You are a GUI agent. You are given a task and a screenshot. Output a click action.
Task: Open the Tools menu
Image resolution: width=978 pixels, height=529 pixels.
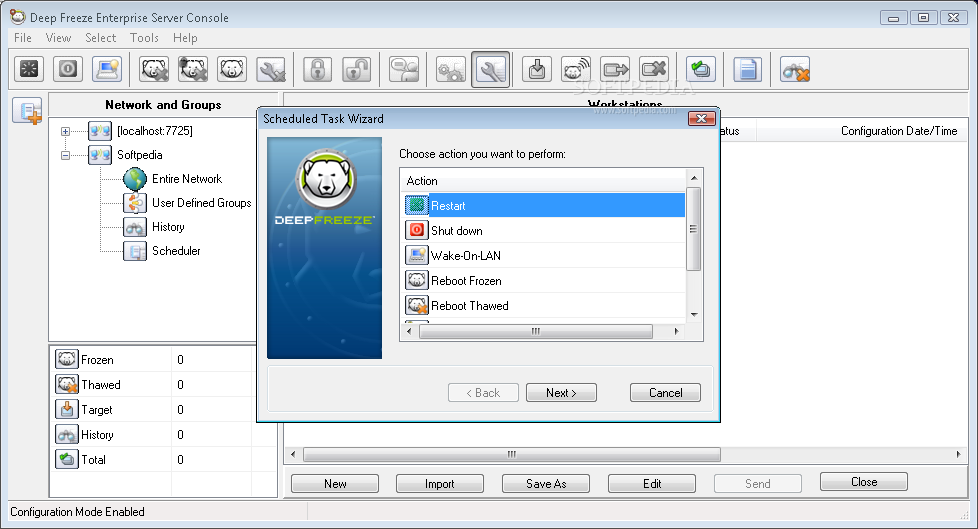[x=144, y=38]
